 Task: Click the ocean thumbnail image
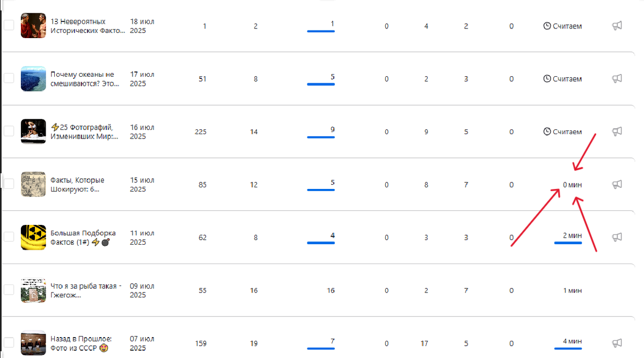[x=33, y=78]
